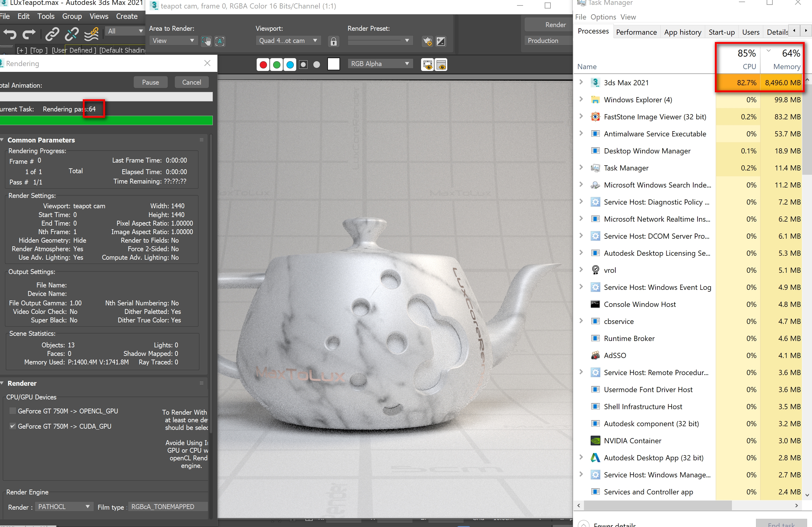Uncheck the GeForce GT 750M CUDA_GPU device

(x=12, y=426)
